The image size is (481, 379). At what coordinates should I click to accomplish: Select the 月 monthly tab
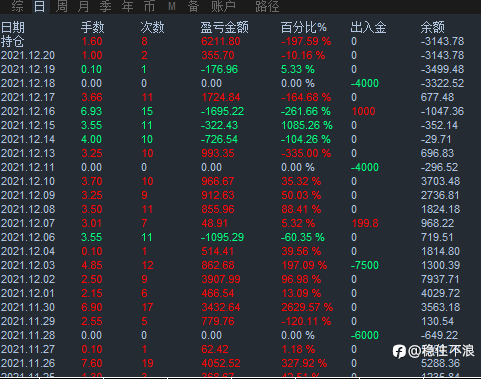(x=83, y=6)
